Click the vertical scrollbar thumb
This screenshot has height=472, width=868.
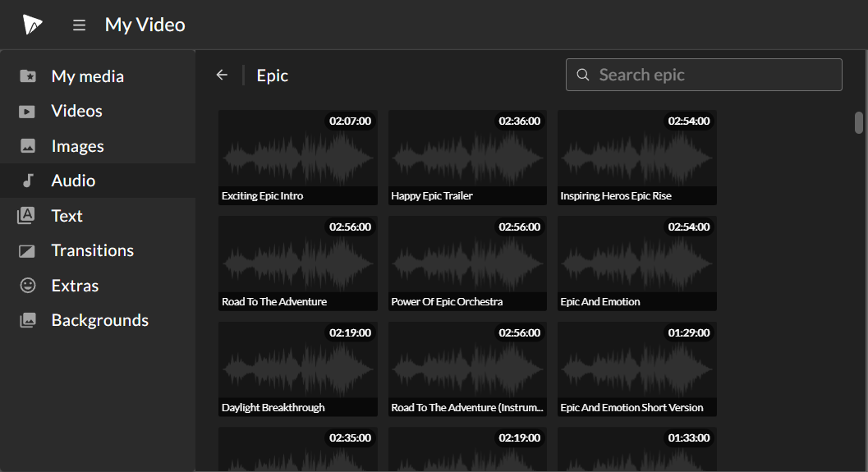(859, 123)
